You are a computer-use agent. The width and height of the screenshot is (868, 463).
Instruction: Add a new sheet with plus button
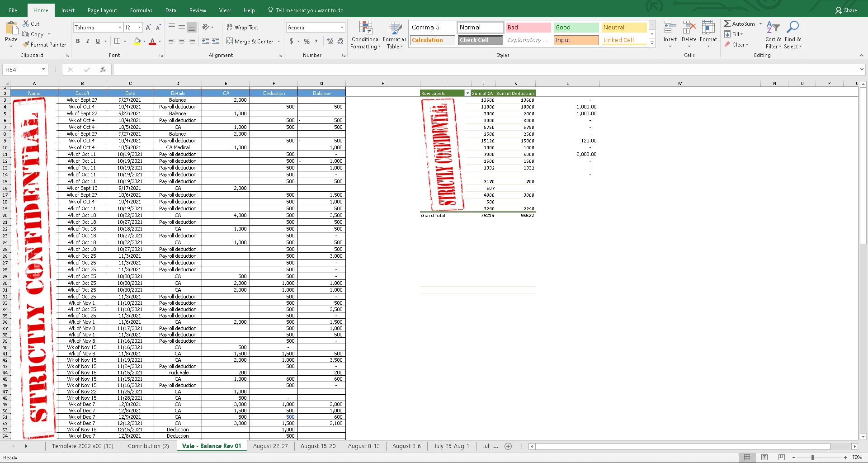(508, 446)
